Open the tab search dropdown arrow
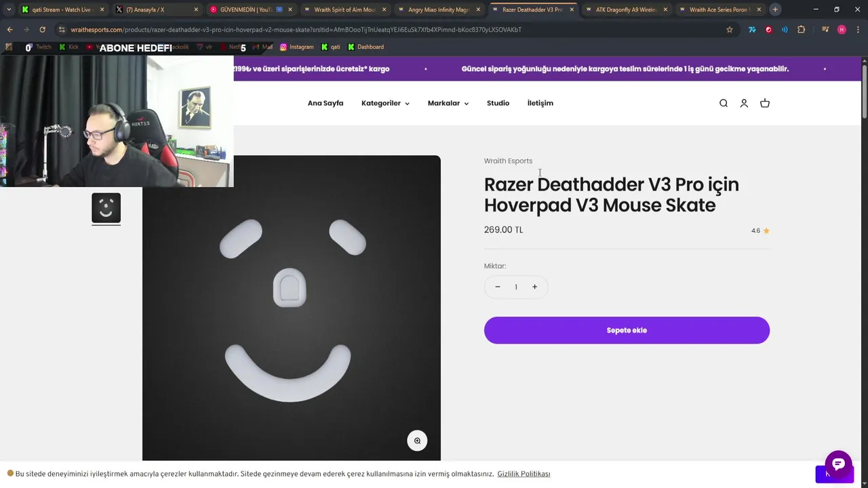This screenshot has height=488, width=868. pos(9,9)
